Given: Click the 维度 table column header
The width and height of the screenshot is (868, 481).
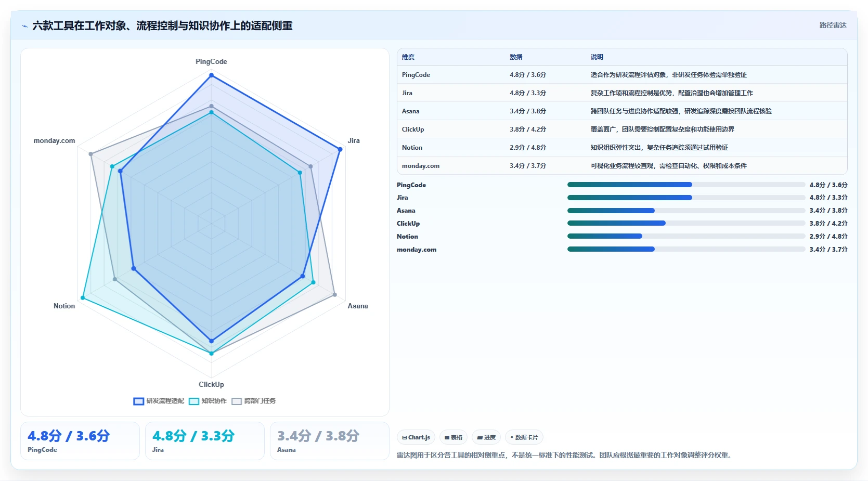Looking at the screenshot, I should (408, 57).
